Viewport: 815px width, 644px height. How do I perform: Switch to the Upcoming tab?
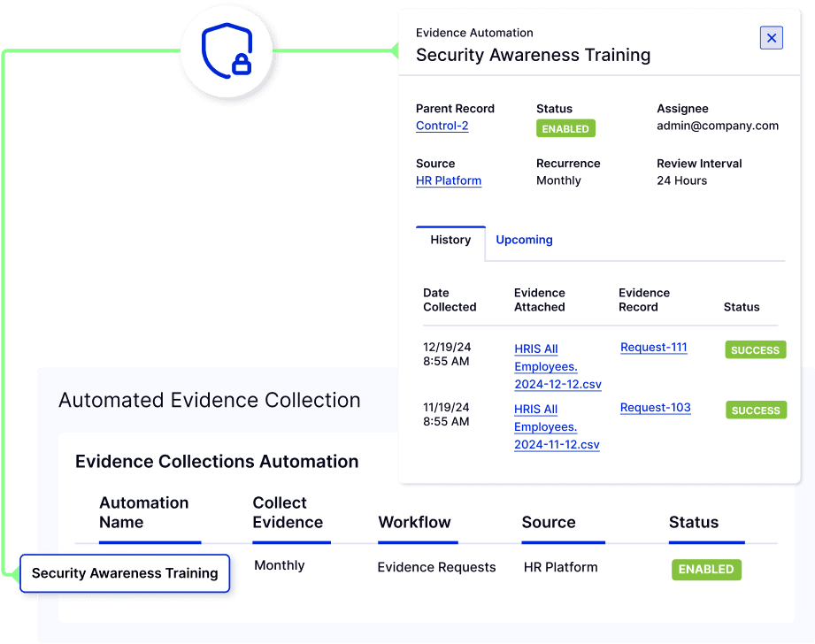524,239
